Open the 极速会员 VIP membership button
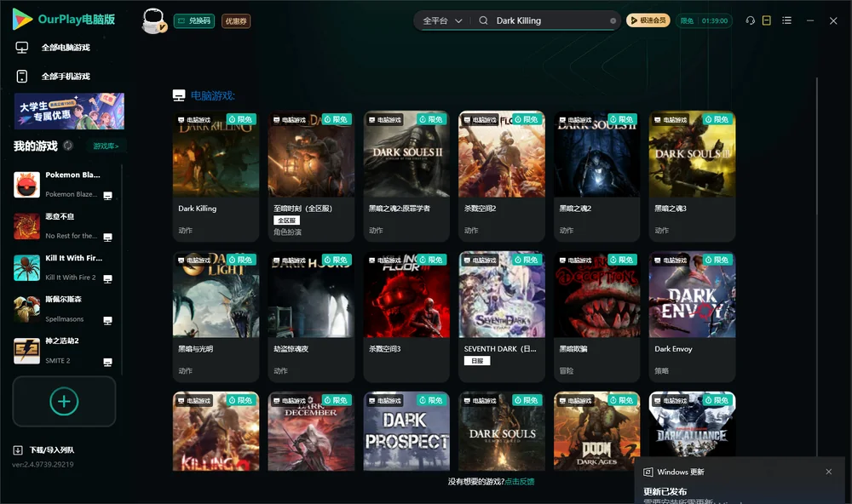852x504 pixels. (648, 20)
